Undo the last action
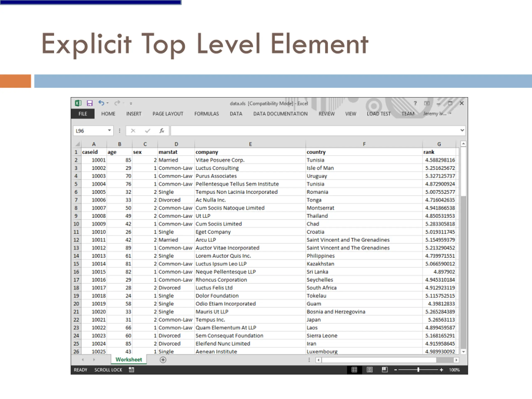 pyautogui.click(x=101, y=103)
